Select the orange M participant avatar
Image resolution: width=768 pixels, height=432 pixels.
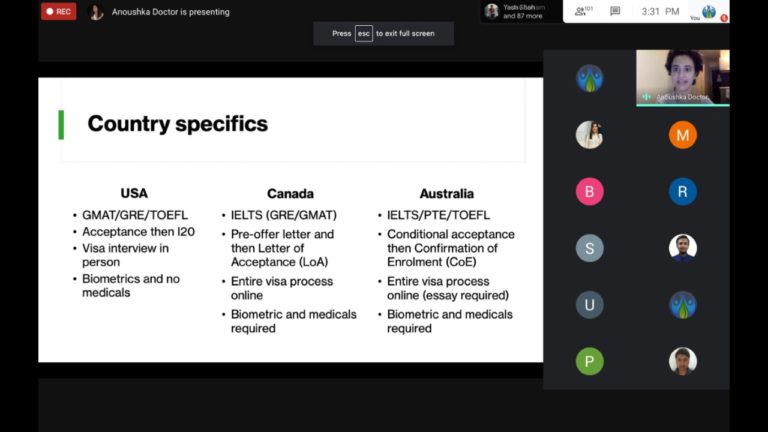tap(683, 135)
